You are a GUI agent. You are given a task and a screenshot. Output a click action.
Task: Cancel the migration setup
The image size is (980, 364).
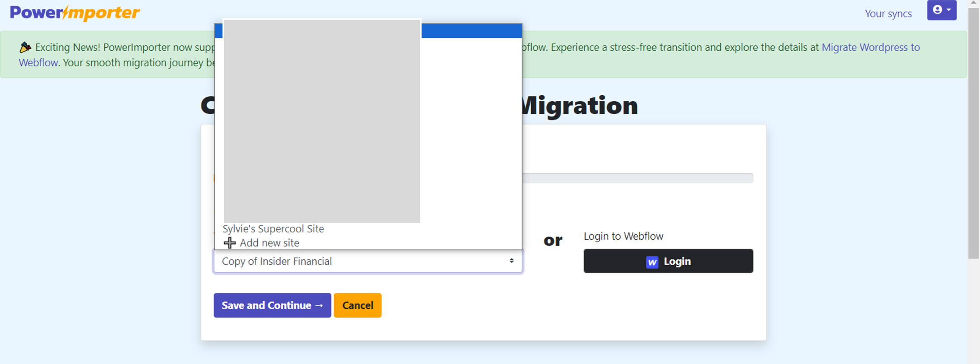coord(357,305)
